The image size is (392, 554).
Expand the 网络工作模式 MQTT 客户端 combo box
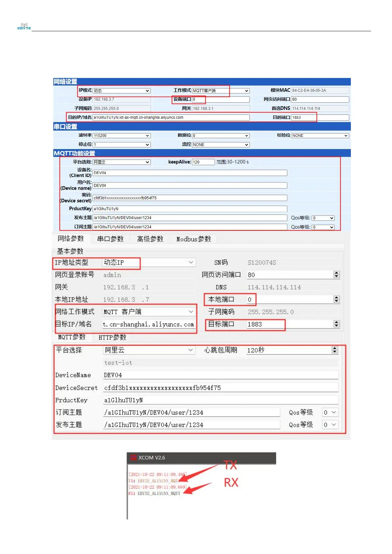[149, 312]
